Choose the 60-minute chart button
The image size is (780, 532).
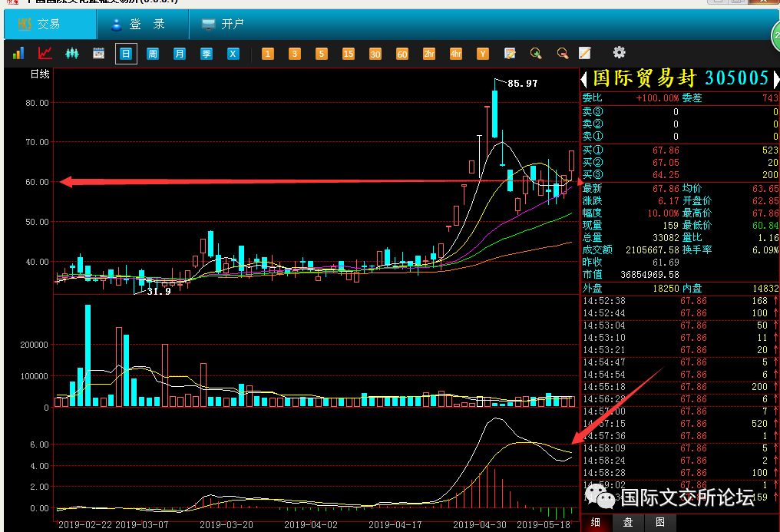[x=402, y=53]
